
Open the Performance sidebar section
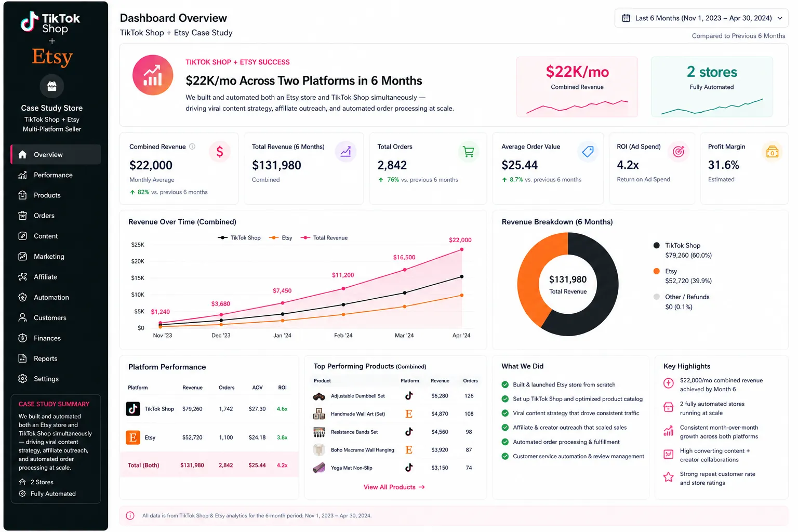[56, 175]
